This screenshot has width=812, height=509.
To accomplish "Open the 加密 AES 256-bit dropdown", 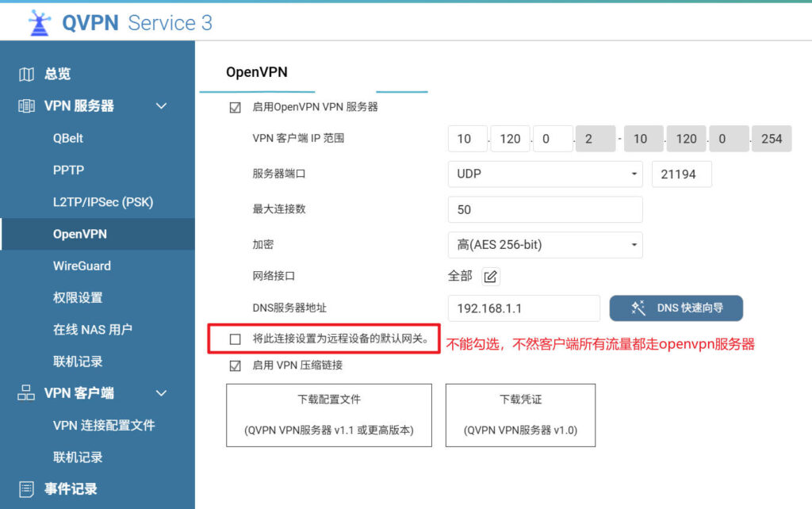I will click(x=545, y=245).
